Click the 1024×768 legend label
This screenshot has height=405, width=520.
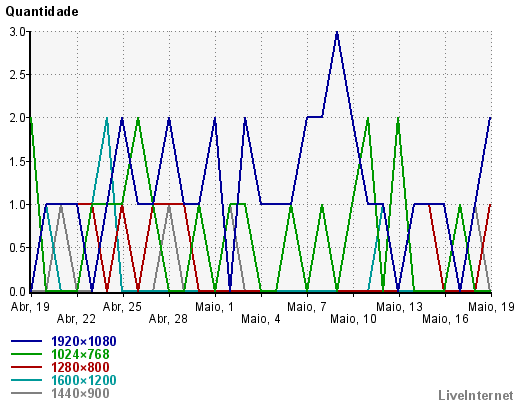(80, 354)
